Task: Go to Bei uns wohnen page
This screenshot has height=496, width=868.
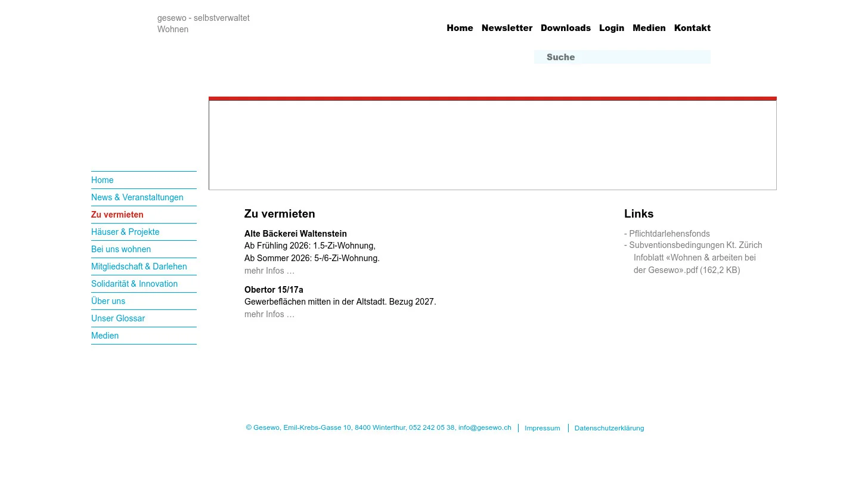Action: pyautogui.click(x=121, y=249)
